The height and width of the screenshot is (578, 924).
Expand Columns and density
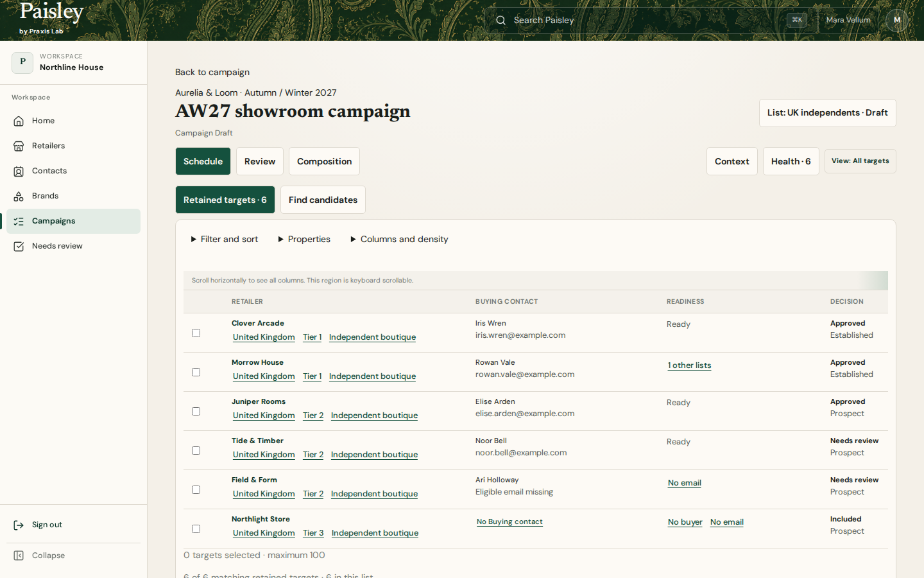(x=399, y=239)
